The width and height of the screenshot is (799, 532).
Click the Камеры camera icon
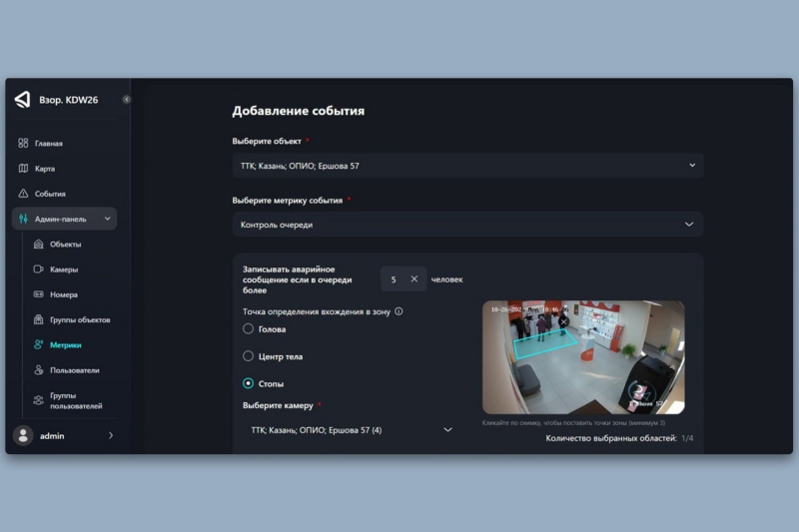pyautogui.click(x=38, y=268)
